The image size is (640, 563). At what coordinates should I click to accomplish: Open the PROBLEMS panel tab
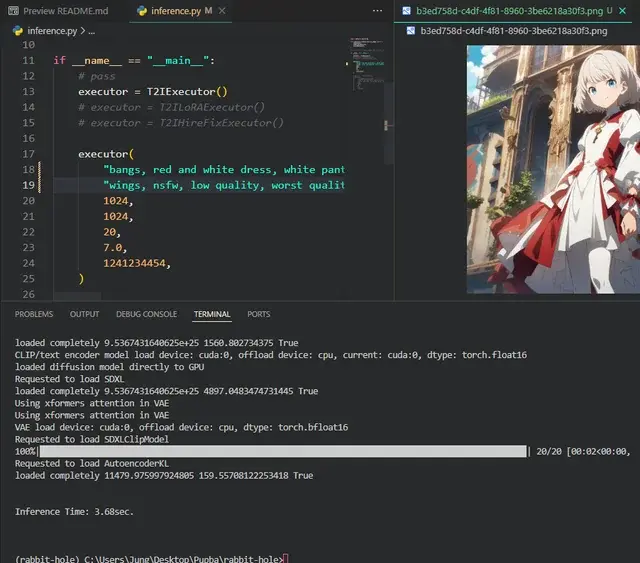tap(34, 314)
